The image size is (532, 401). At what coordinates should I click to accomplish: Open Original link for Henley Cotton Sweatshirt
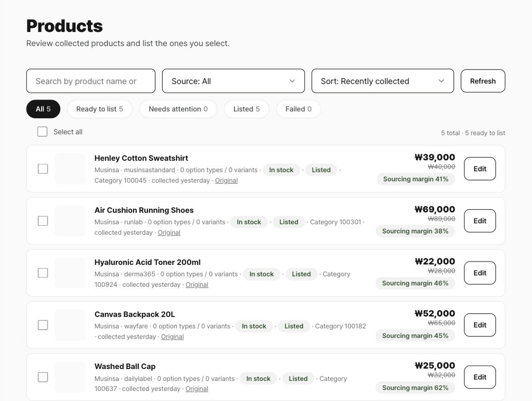point(226,180)
